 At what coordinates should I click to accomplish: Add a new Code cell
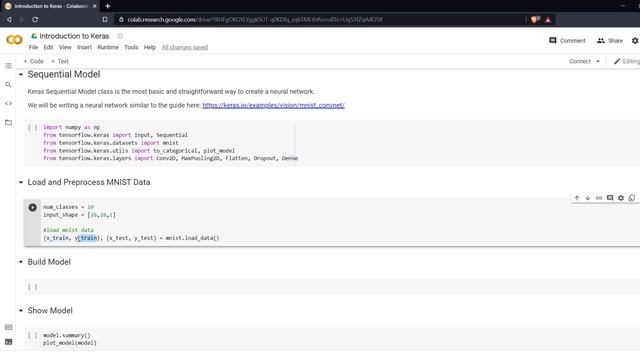(33, 61)
